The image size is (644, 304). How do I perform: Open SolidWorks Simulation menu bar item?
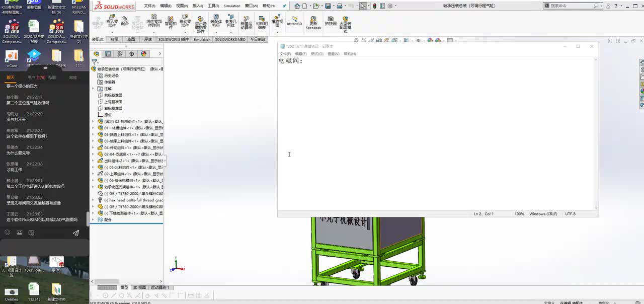click(x=232, y=6)
